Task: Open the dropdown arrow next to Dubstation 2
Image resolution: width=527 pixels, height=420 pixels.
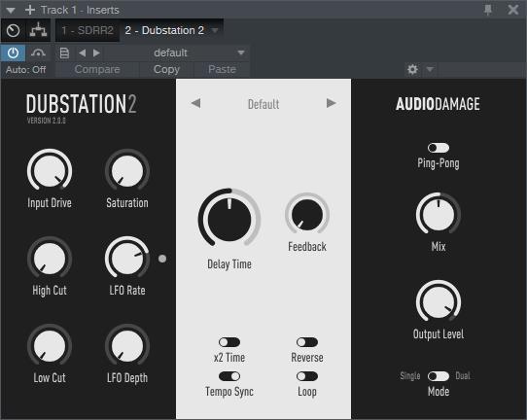Action: click(x=215, y=30)
